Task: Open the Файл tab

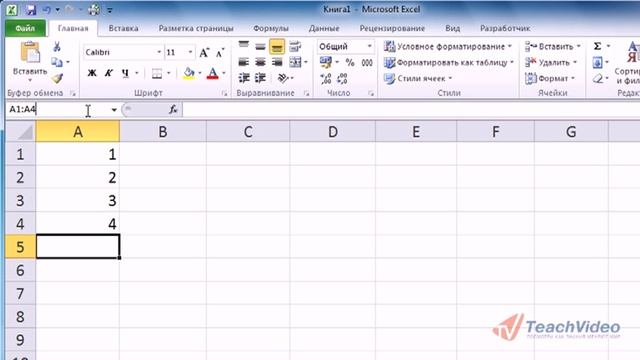Action: point(25,28)
